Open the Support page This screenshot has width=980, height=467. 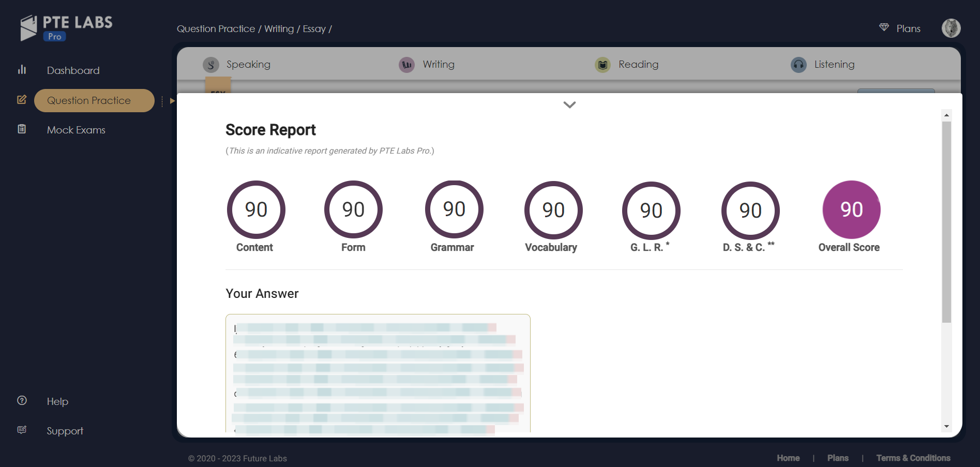tap(65, 431)
